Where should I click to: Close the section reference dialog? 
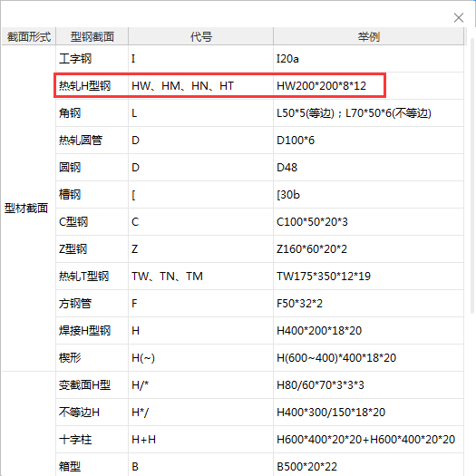click(459, 17)
